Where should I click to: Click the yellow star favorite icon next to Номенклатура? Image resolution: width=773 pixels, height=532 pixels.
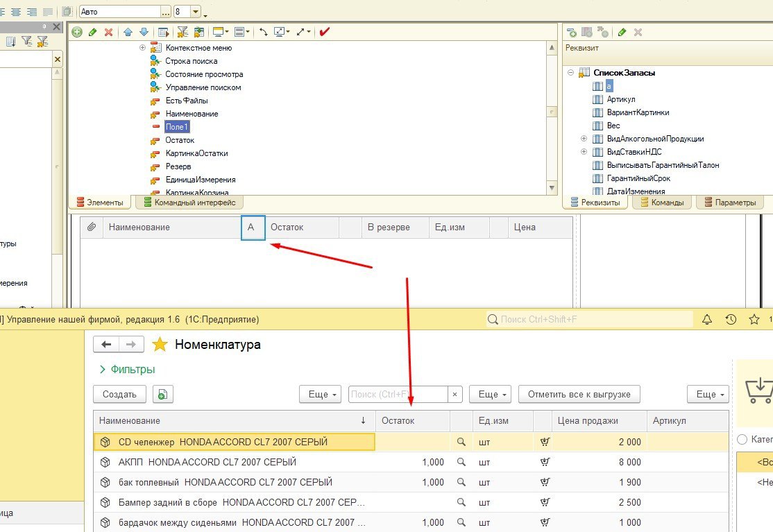click(x=160, y=344)
